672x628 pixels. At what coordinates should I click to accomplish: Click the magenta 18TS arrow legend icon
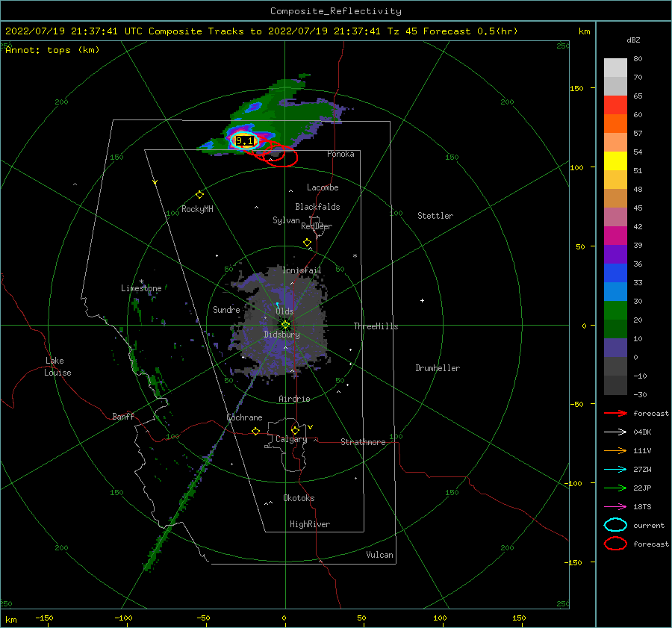tap(615, 507)
